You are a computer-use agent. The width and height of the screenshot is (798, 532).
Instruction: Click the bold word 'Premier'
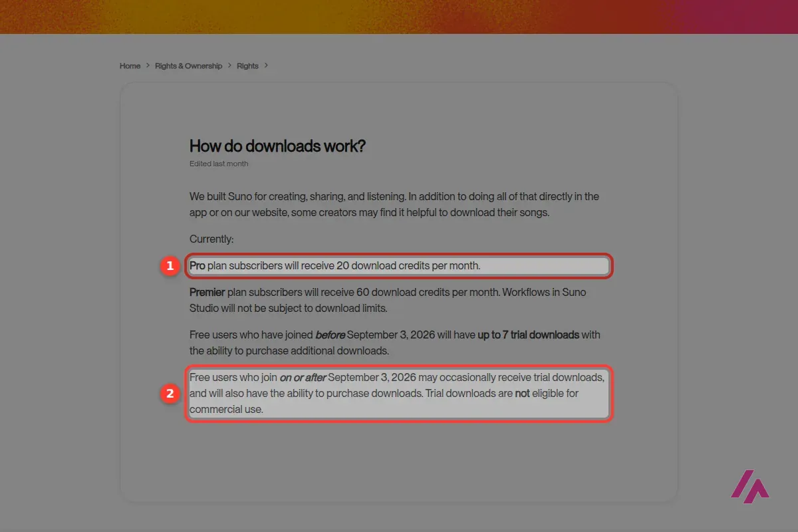207,293
